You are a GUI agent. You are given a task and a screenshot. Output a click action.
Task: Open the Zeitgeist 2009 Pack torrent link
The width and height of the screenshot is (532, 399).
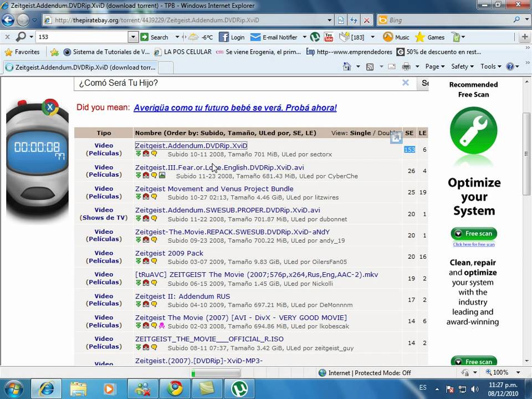coord(169,253)
